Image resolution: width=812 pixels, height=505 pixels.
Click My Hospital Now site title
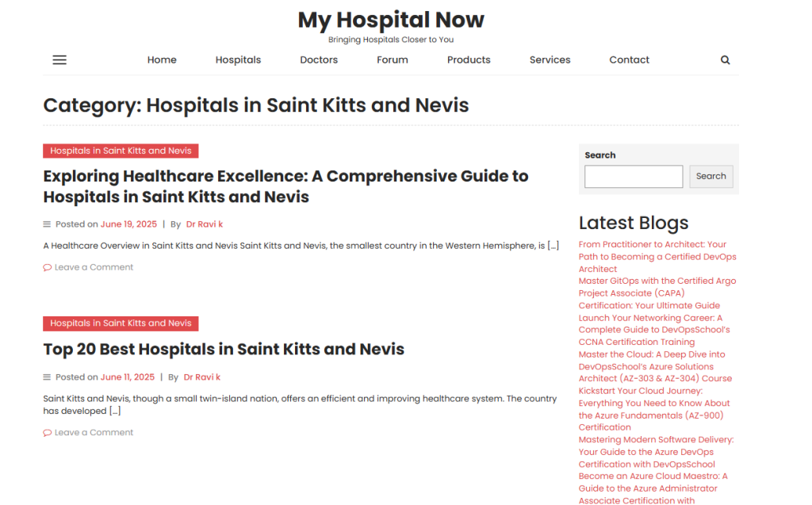pos(391,20)
